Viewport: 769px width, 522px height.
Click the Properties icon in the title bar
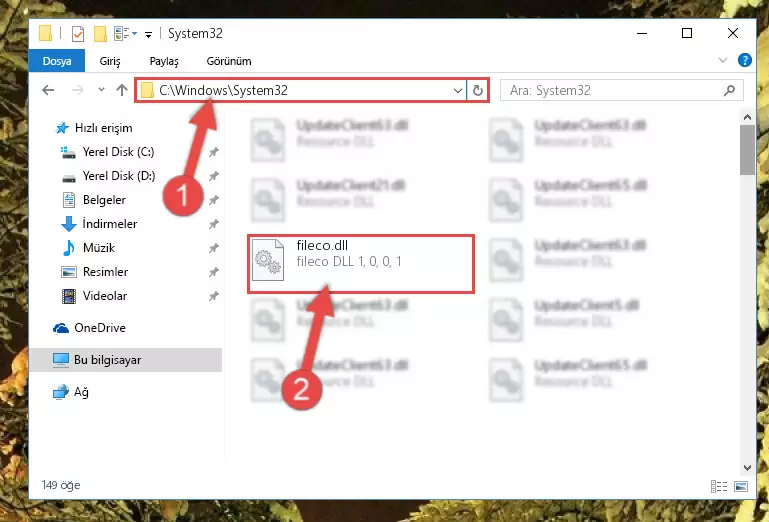[x=77, y=33]
